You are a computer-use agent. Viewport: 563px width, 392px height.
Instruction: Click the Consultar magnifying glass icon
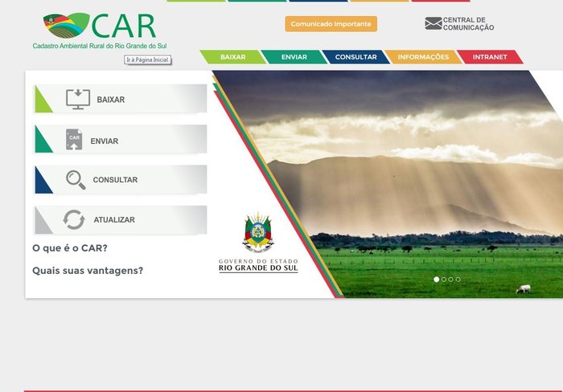pyautogui.click(x=76, y=180)
